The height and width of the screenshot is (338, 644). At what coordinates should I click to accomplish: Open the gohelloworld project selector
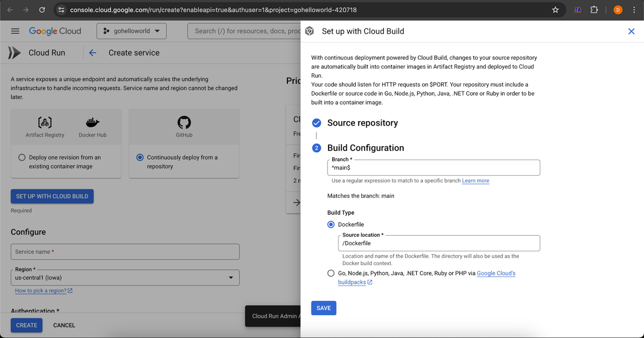(x=131, y=31)
